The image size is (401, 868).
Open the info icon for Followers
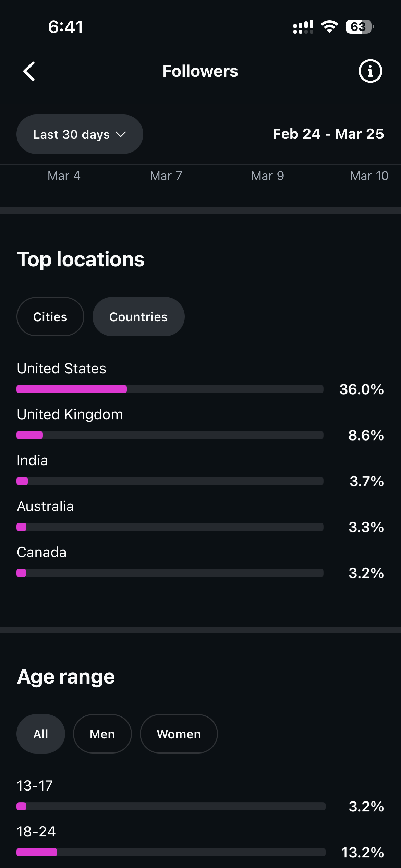pyautogui.click(x=370, y=71)
